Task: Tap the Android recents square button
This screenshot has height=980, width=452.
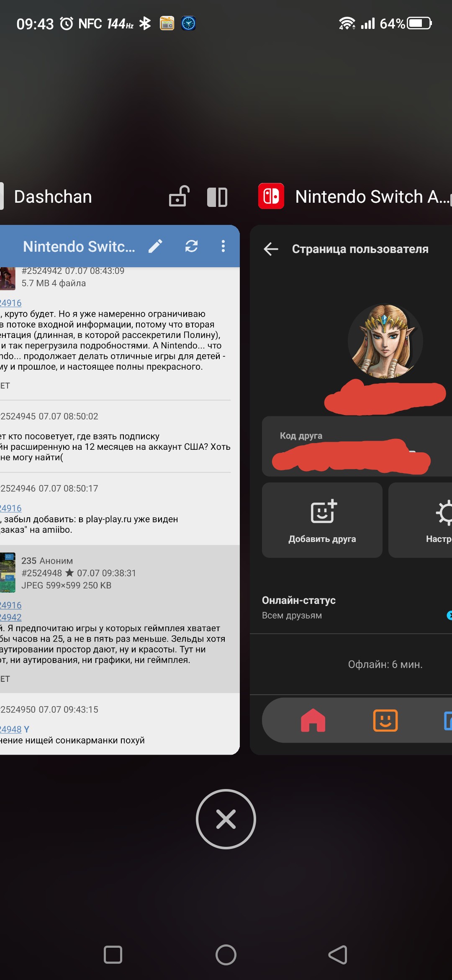Action: point(113,955)
